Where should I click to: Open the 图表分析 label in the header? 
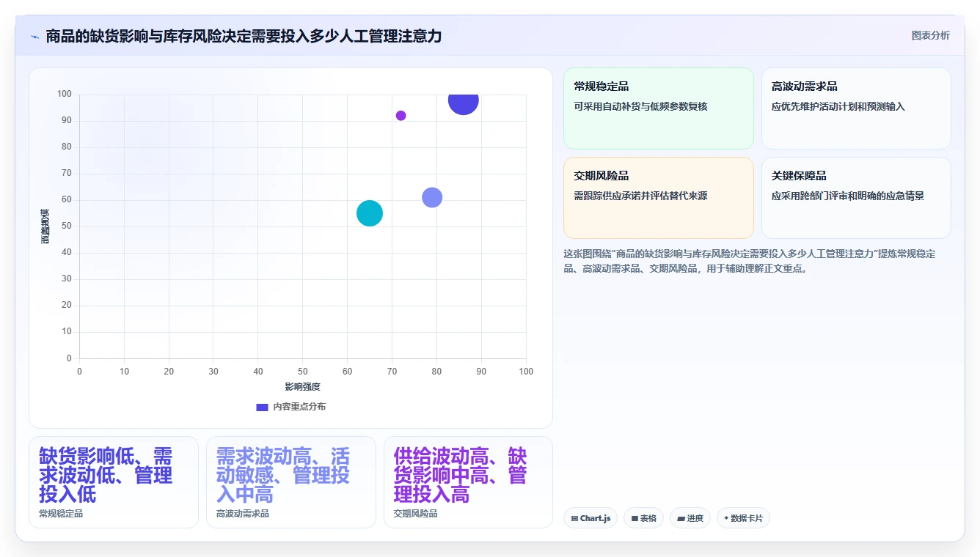click(x=930, y=35)
